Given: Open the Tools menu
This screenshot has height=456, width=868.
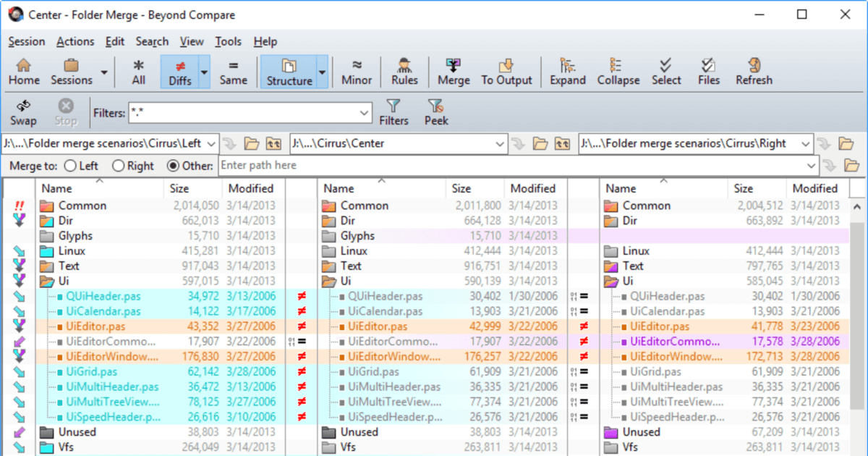Looking at the screenshot, I should (x=228, y=42).
